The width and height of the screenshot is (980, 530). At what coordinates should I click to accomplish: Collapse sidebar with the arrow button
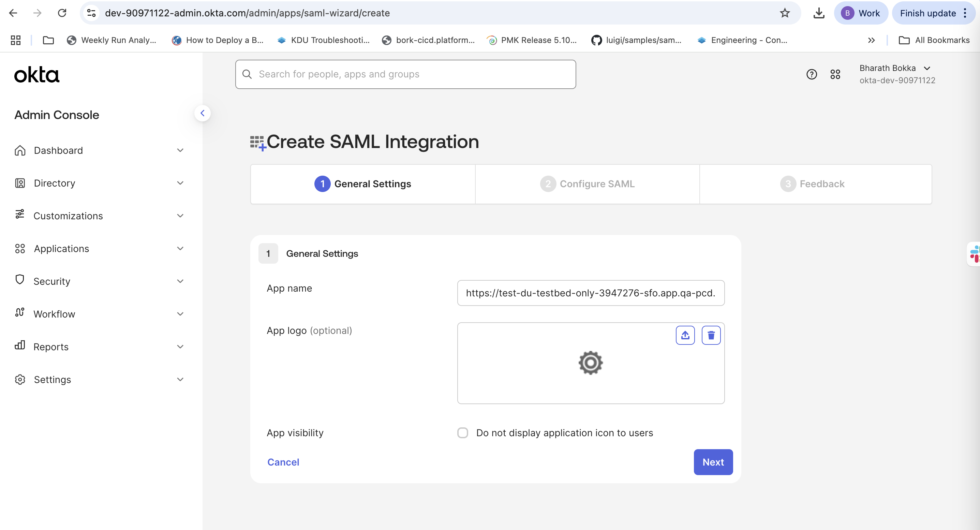(x=203, y=113)
